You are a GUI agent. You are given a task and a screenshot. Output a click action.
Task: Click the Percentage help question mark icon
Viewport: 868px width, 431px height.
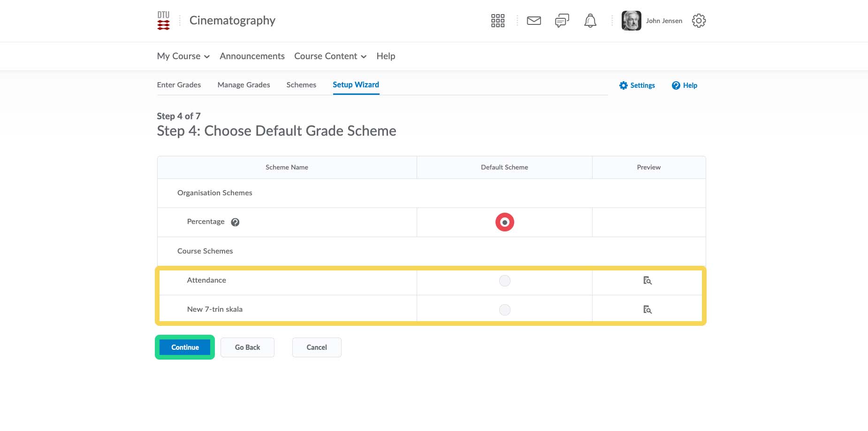tap(235, 223)
